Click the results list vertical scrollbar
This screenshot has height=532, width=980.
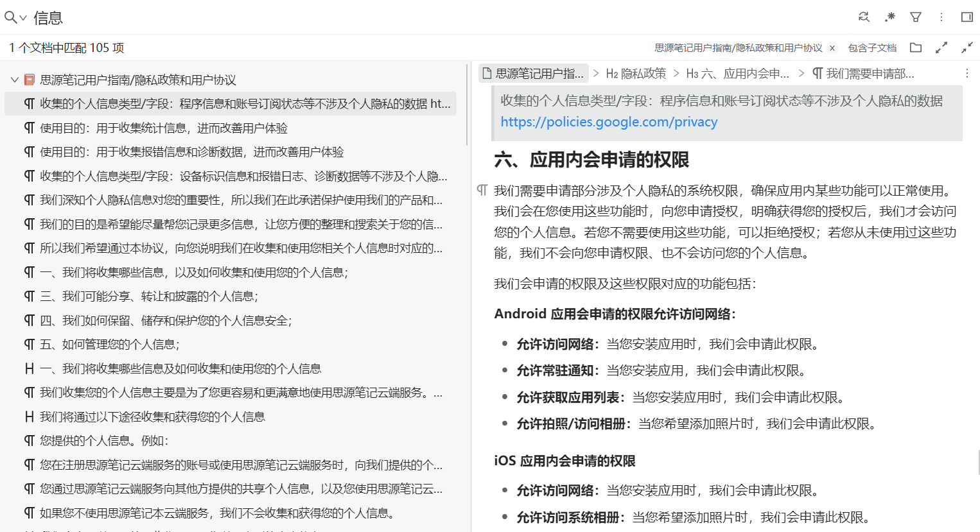pos(468,104)
